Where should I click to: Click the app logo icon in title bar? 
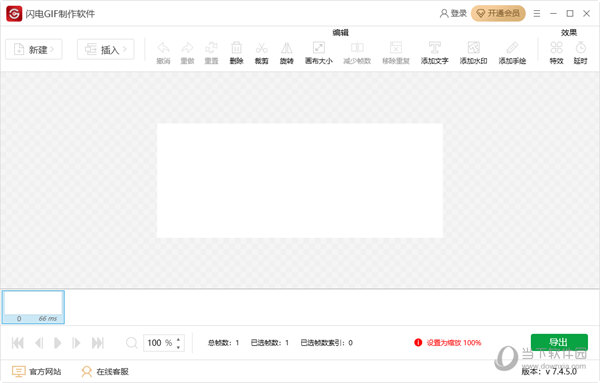tap(14, 14)
